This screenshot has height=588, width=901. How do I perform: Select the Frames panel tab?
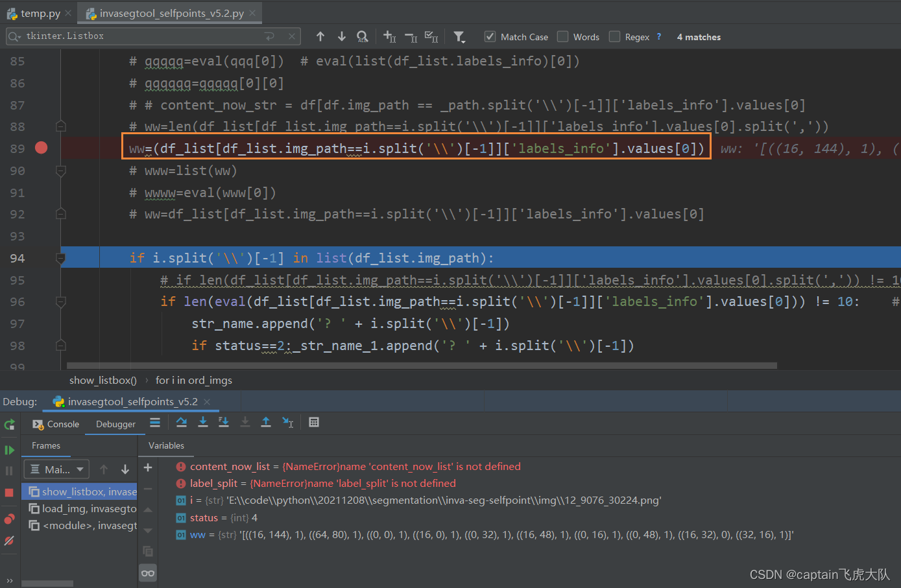(x=46, y=445)
